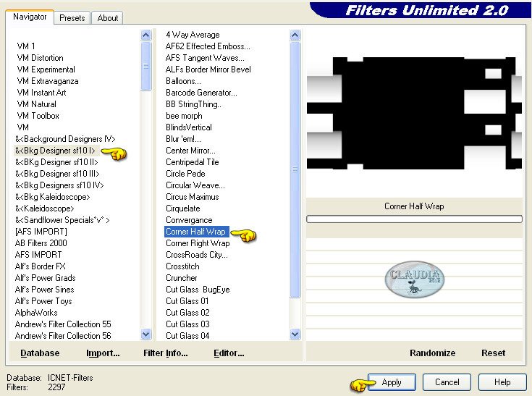The height and width of the screenshot is (396, 532).
Task: Select AB Filters 2000 category
Action: click(41, 243)
